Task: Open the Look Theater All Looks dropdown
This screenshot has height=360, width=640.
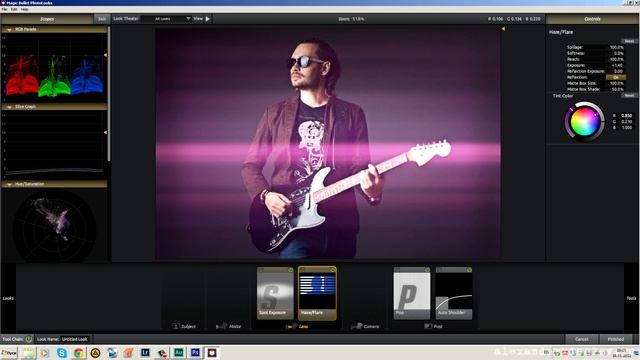Action: pos(166,19)
